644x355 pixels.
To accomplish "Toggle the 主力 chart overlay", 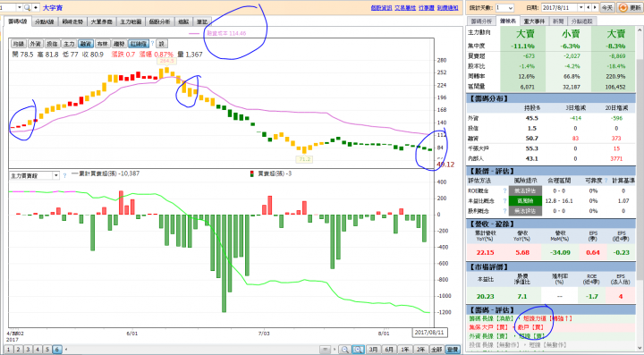I will tap(69, 44).
